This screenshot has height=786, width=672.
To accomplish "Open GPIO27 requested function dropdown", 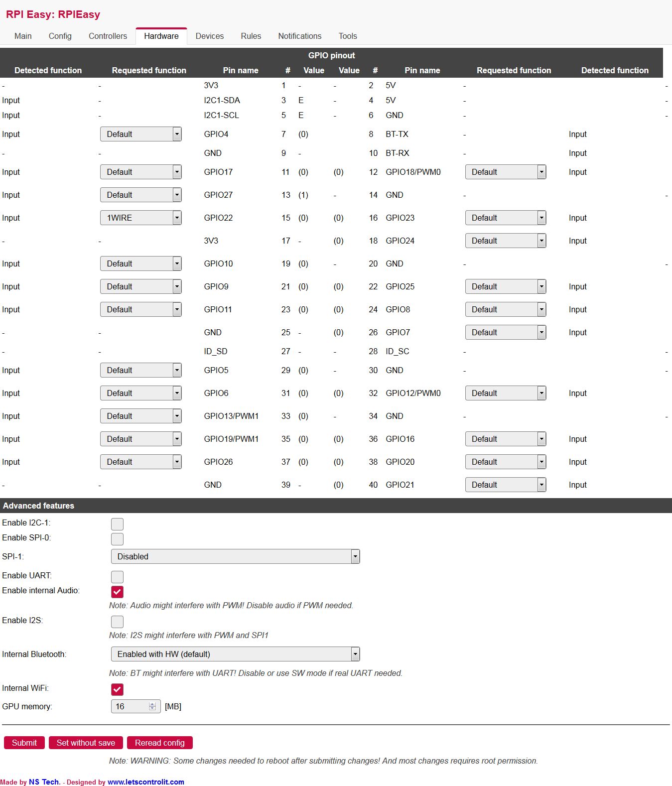I will pos(141,195).
